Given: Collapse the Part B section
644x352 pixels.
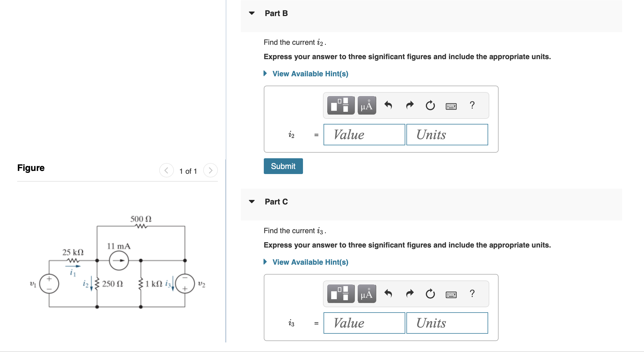Looking at the screenshot, I should click(252, 13).
